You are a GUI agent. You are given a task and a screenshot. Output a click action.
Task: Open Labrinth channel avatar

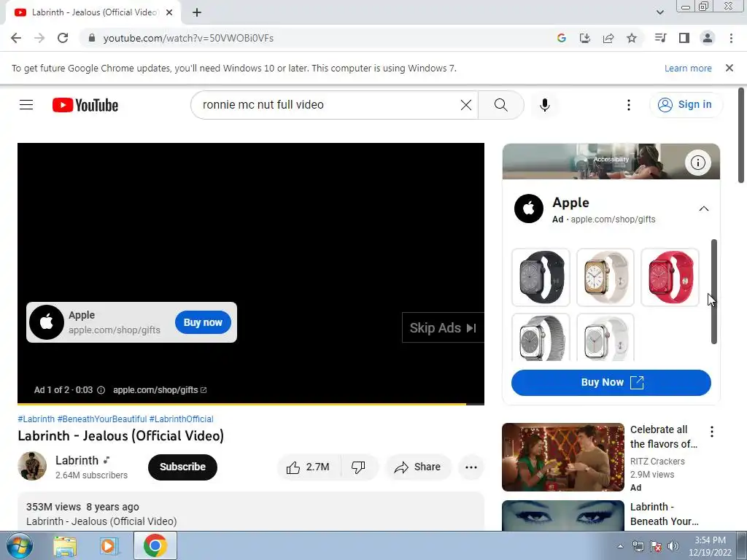[32, 466]
